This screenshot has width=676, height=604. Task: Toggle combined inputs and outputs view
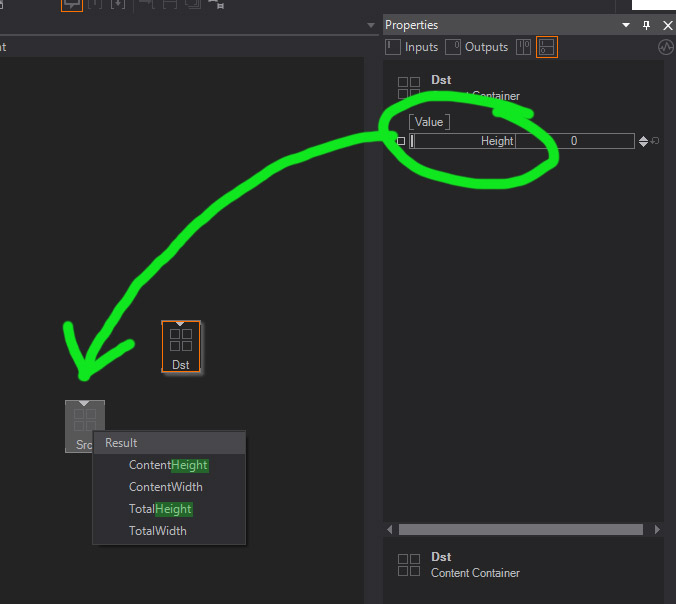(x=523, y=47)
